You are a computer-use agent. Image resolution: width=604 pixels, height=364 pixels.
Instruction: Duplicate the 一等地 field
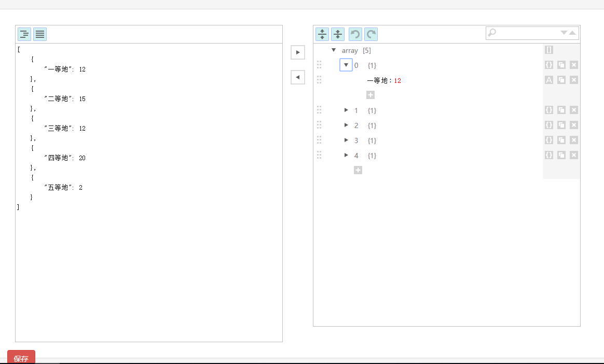[x=561, y=80]
